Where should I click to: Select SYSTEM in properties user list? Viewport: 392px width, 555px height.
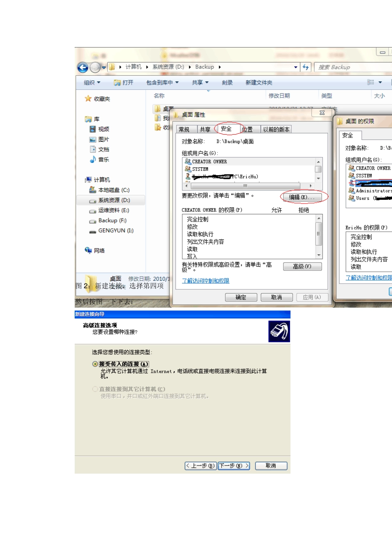point(196,169)
